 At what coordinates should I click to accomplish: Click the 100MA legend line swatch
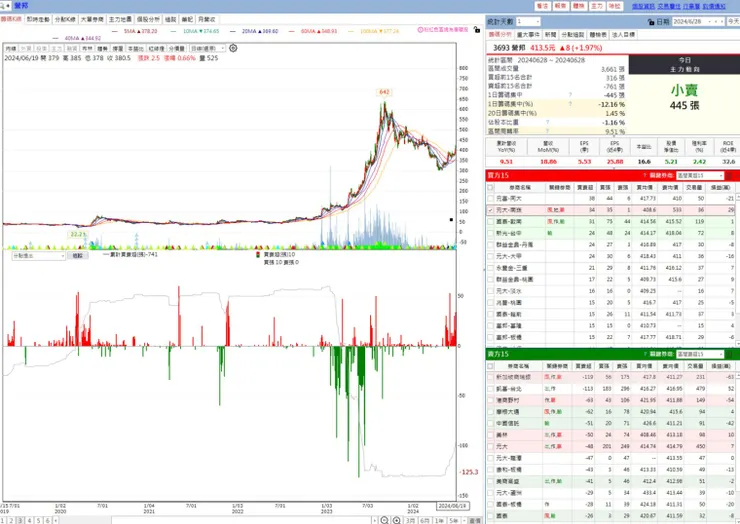pos(351,31)
